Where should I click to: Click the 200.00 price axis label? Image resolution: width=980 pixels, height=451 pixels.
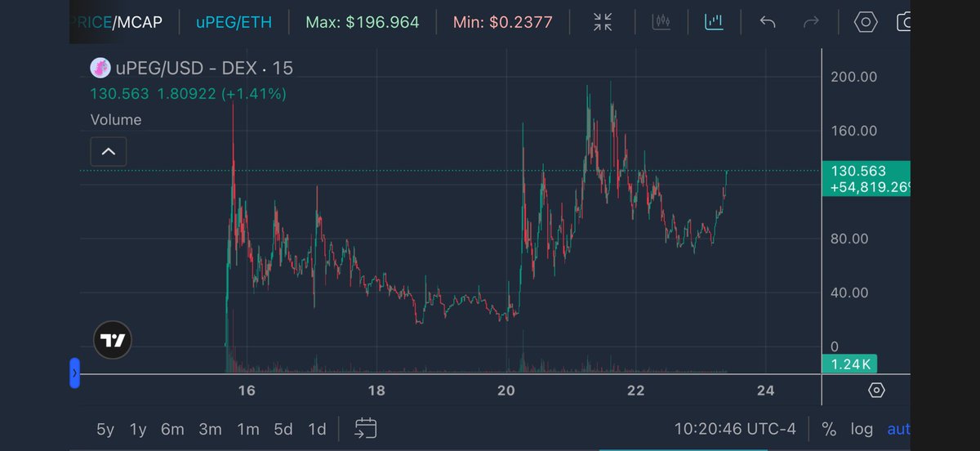point(854,77)
